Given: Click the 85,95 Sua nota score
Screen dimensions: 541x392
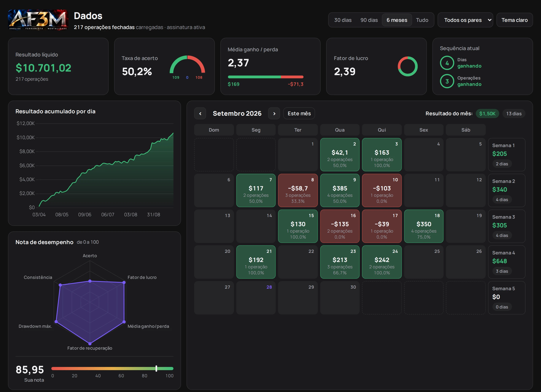Looking at the screenshot, I should point(30,370).
